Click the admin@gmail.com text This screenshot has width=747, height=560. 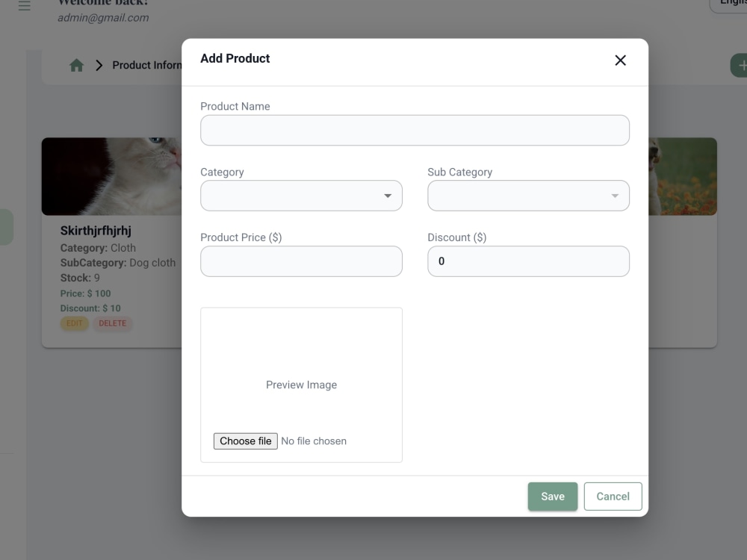(103, 18)
